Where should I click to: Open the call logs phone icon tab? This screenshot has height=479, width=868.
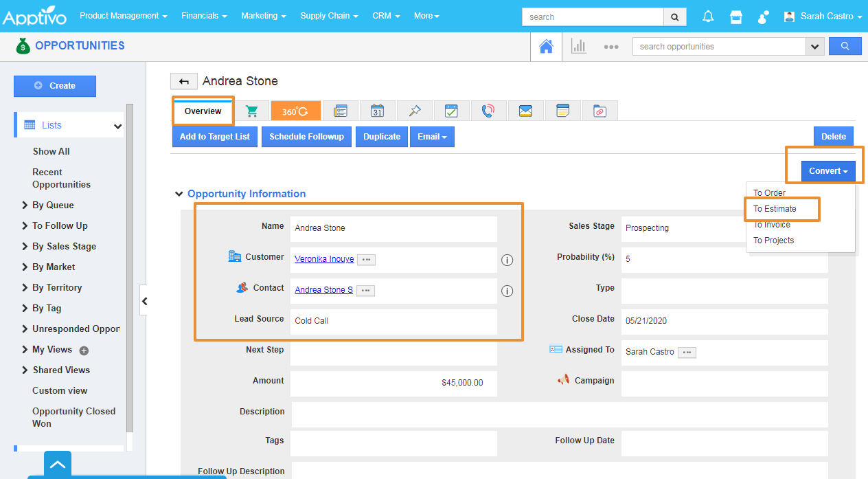(x=488, y=111)
